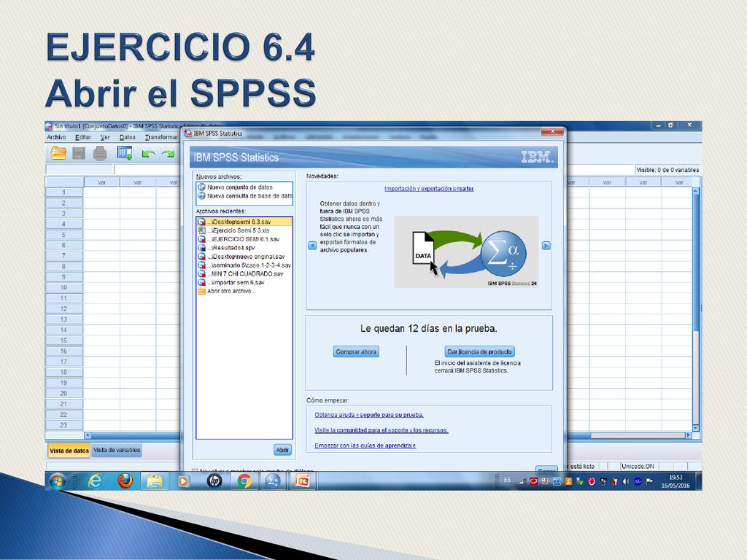Launch Google Chrome from taskbar
This screenshot has height=560, width=747.
click(244, 481)
